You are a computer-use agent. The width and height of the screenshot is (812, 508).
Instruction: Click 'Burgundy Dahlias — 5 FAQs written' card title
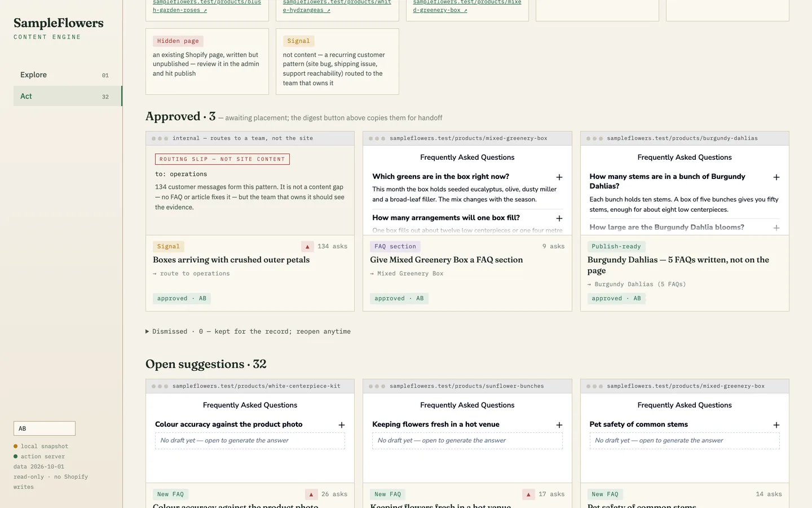click(678, 265)
